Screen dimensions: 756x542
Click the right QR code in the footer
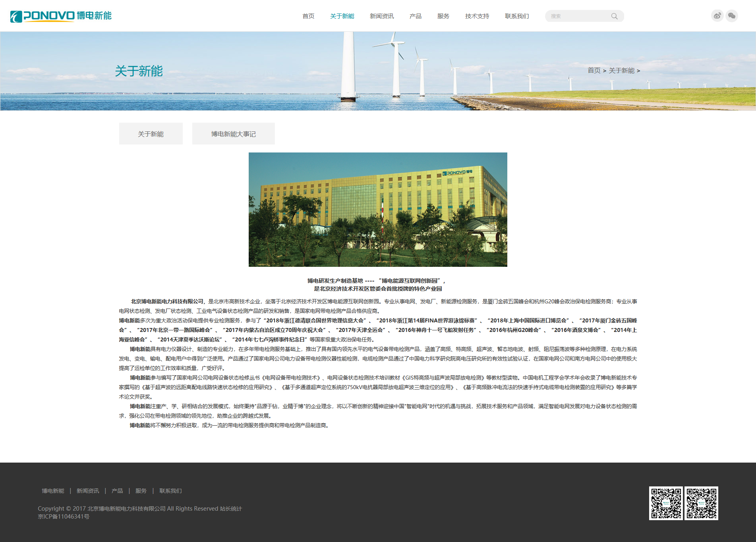pos(702,503)
